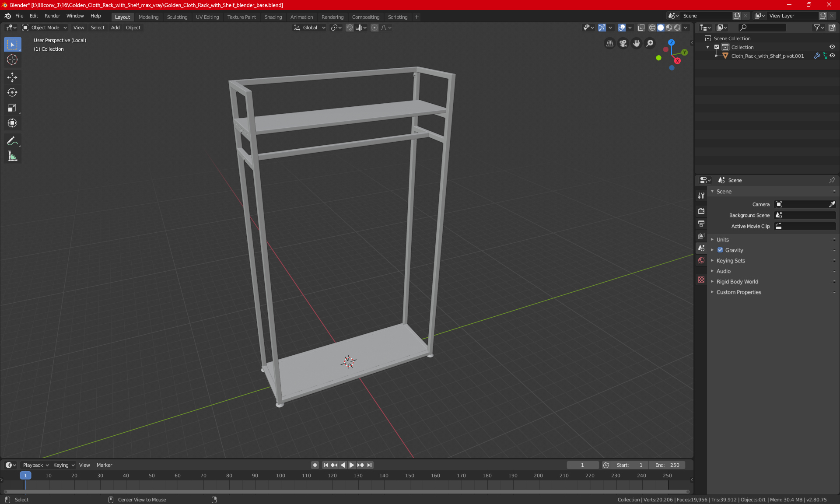Select the Move tool in toolbar

12,76
